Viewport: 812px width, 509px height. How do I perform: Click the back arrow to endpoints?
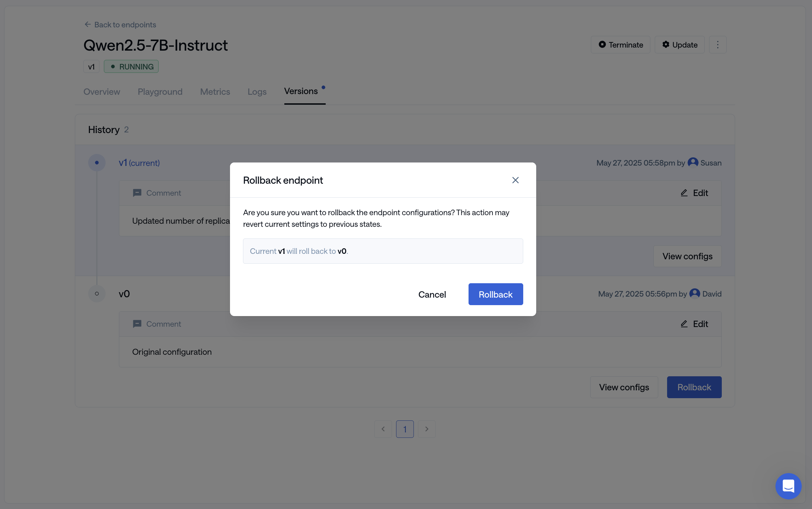(x=87, y=24)
